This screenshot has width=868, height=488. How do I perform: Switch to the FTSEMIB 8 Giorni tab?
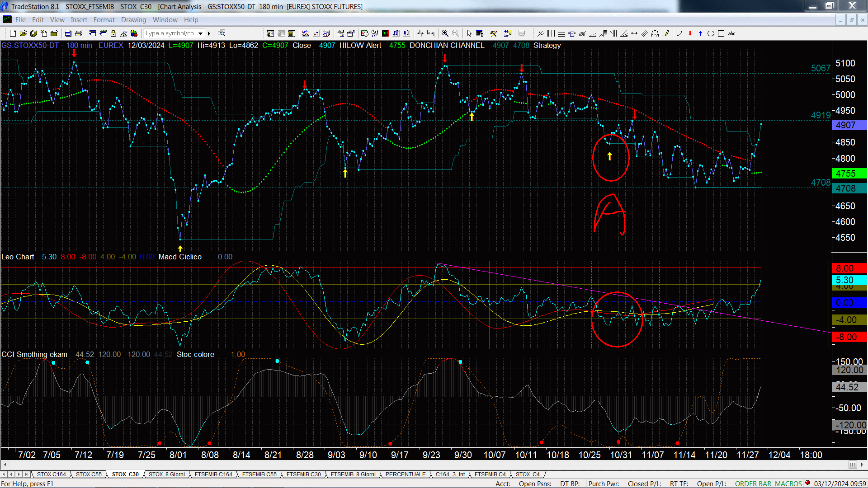[353, 474]
